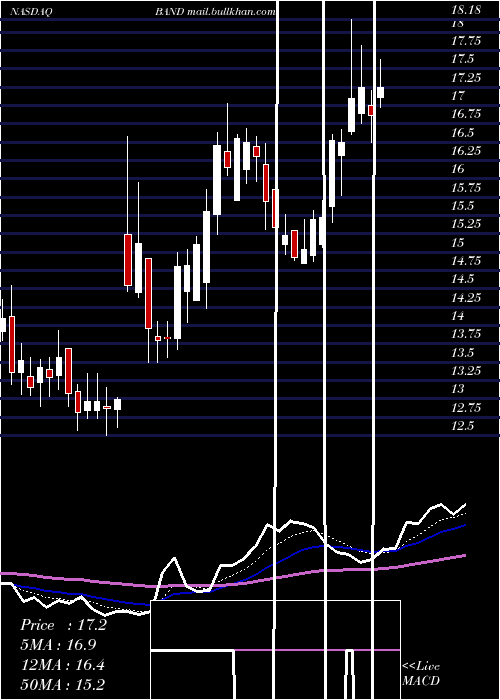Screen dimensions: 500x700
Task: Click the <<Live label
Action: tap(421, 666)
